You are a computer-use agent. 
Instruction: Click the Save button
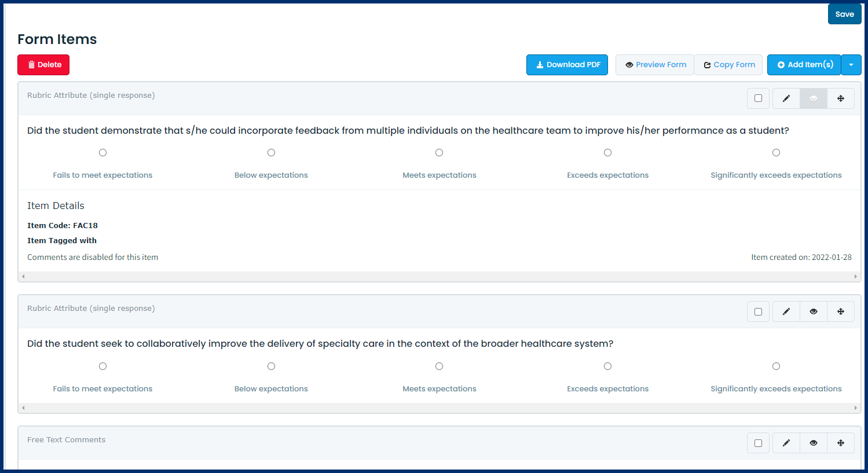click(845, 14)
